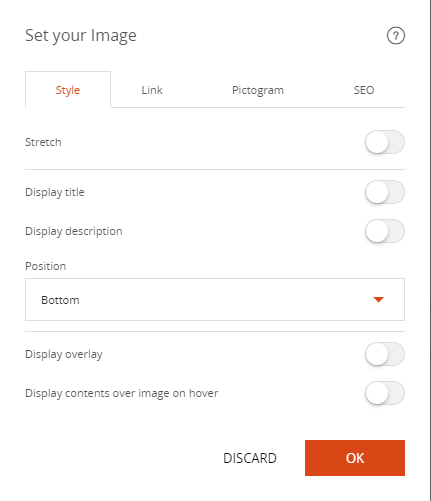The width and height of the screenshot is (431, 501).
Task: Turn on Display title switch
Action: coord(385,192)
